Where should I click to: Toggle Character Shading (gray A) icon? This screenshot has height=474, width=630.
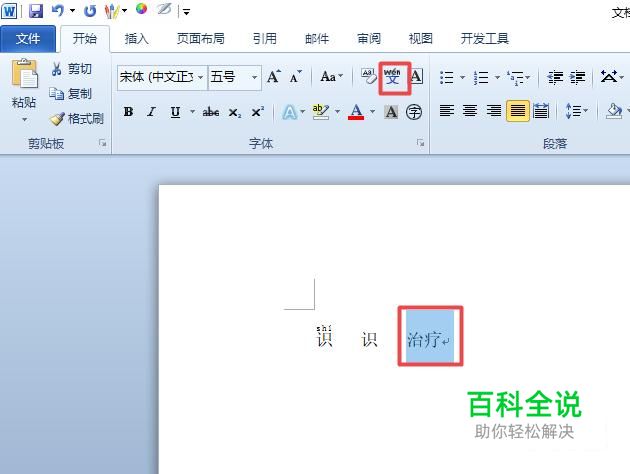tap(391, 112)
